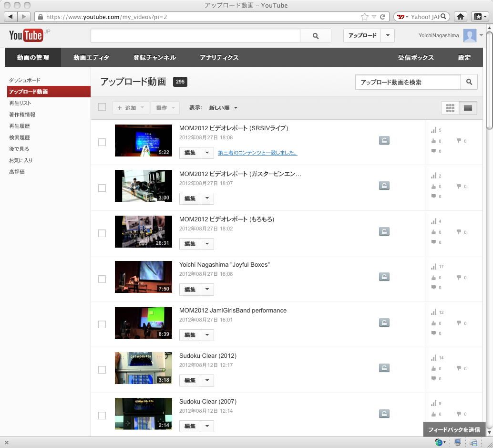
Task: Click the アップロード button
Action: click(x=362, y=36)
